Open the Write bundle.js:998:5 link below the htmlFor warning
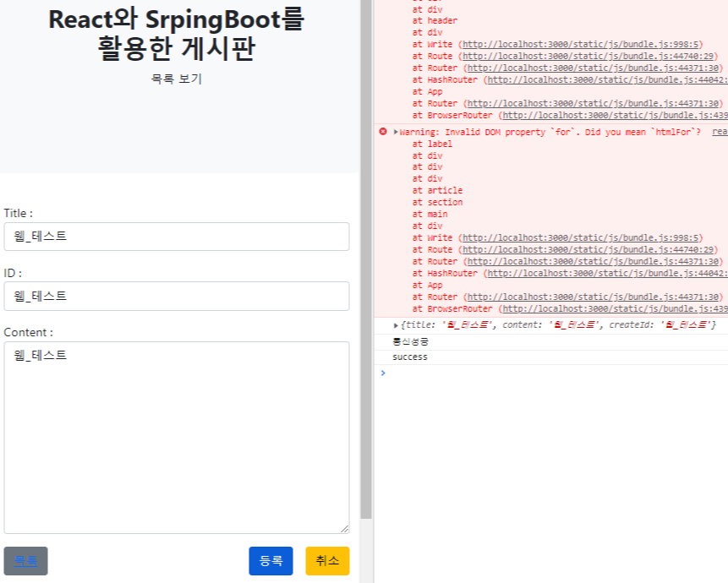 (x=580, y=238)
